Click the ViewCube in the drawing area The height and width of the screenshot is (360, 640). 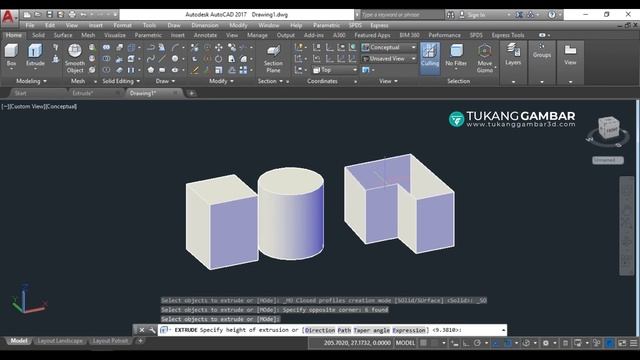(608, 129)
